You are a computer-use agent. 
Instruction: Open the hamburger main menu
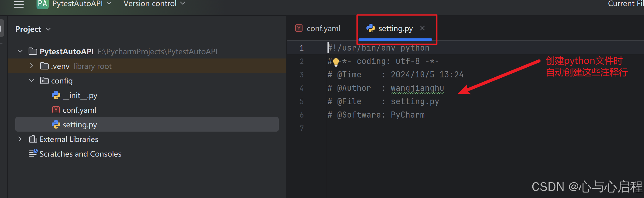click(x=19, y=4)
